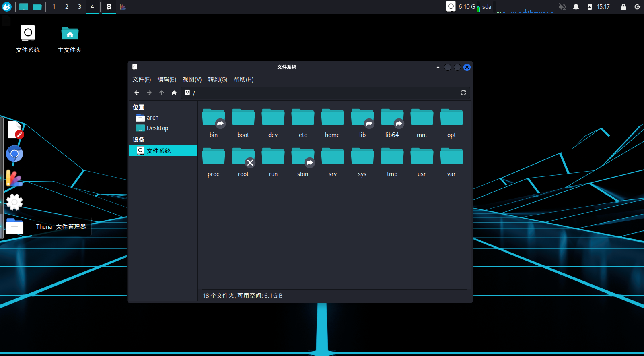The height and width of the screenshot is (356, 644).
Task: Select 文件系统 in the sidebar devices
Action: [x=163, y=151]
